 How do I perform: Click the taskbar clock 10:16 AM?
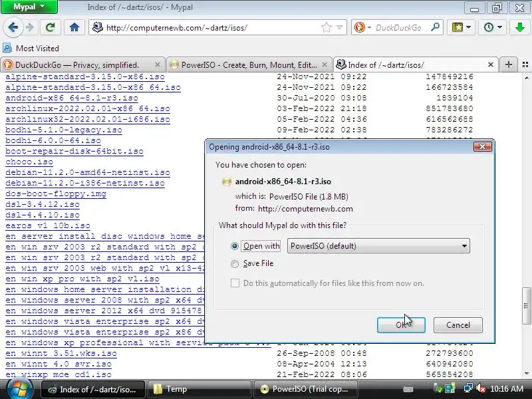pyautogui.click(x=507, y=389)
